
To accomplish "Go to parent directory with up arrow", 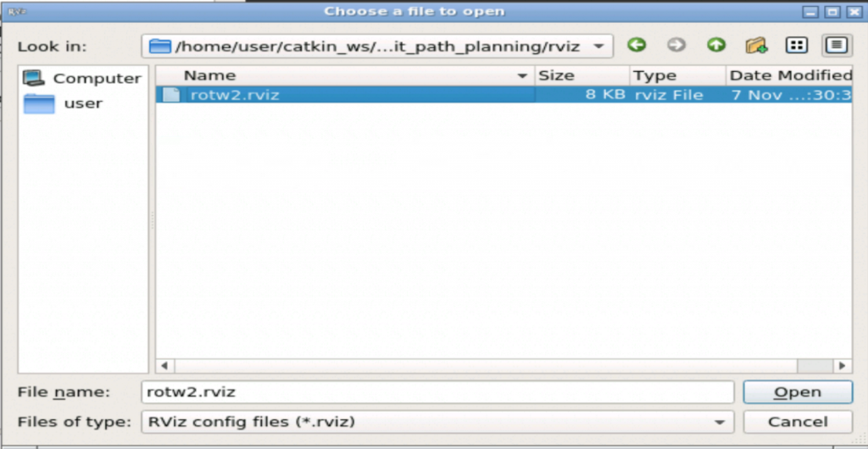I will pyautogui.click(x=716, y=46).
